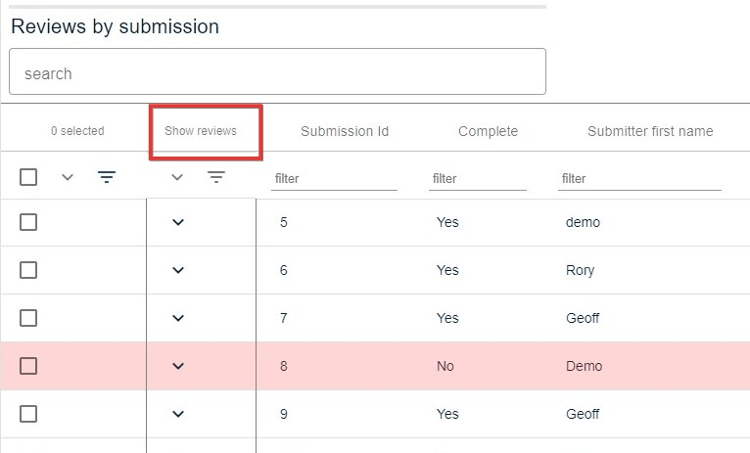Viewport: 750px width, 453px height.
Task: Click Submitter first name column header
Action: (650, 131)
